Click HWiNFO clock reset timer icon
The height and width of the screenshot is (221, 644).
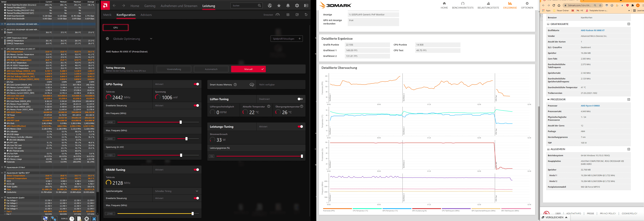(x=72, y=219)
